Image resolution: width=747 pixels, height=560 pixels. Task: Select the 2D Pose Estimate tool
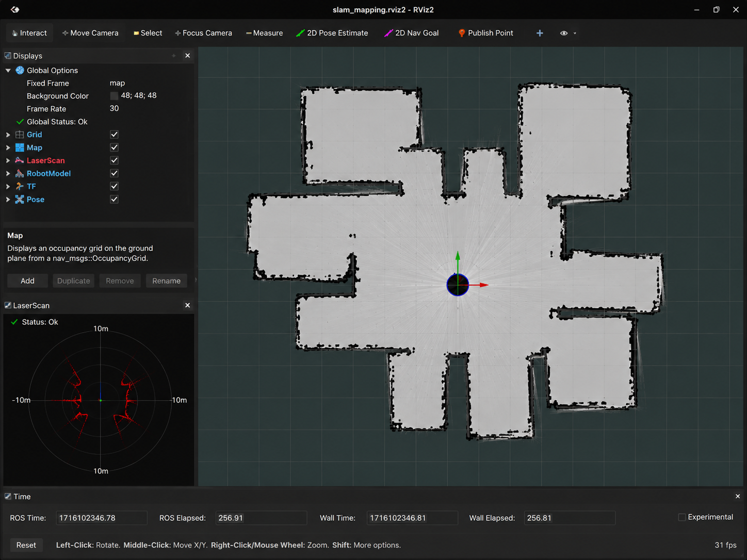click(x=332, y=33)
